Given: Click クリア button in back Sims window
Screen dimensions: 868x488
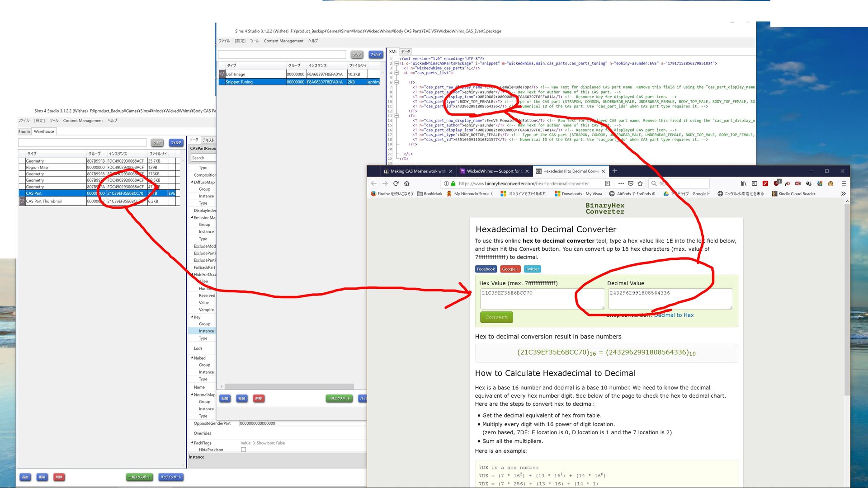Looking at the screenshot, I should point(157,143).
